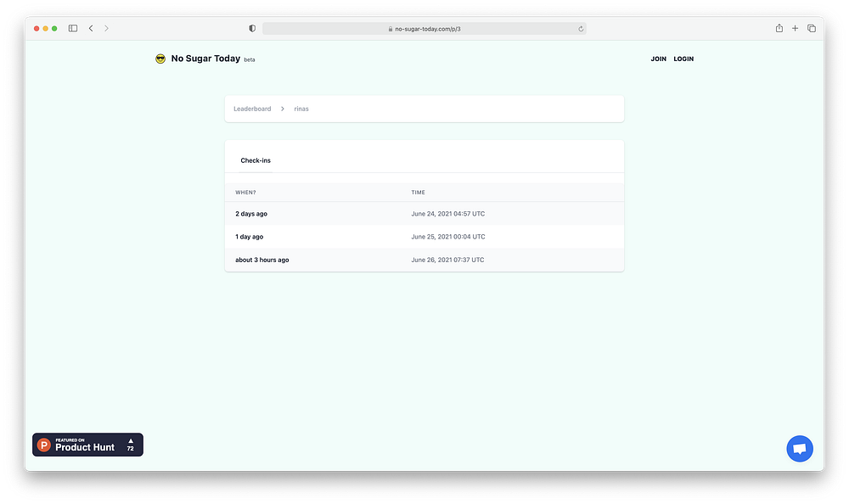Screen dimensions: 849x504
Task: Click the red close window button
Action: tap(37, 29)
